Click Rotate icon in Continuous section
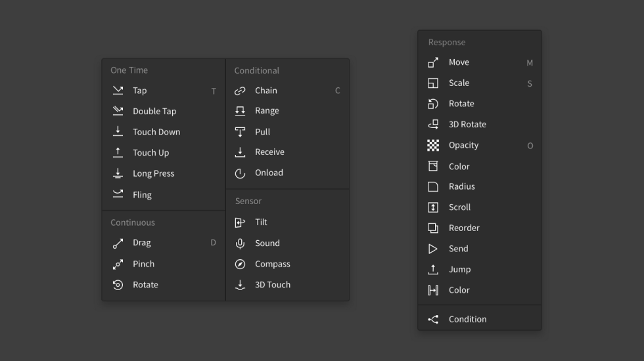 [118, 285]
